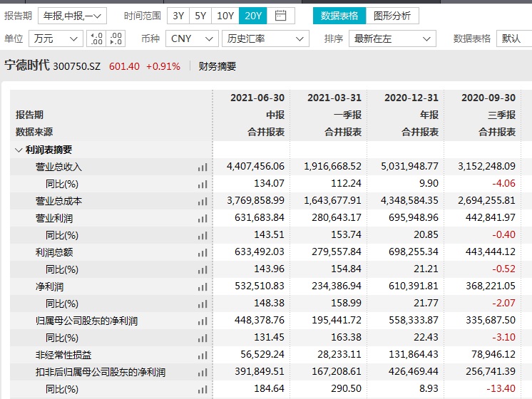Select the 非经常性损益 row label
Viewport: 532px width, 399px height.
pyautogui.click(x=63, y=355)
